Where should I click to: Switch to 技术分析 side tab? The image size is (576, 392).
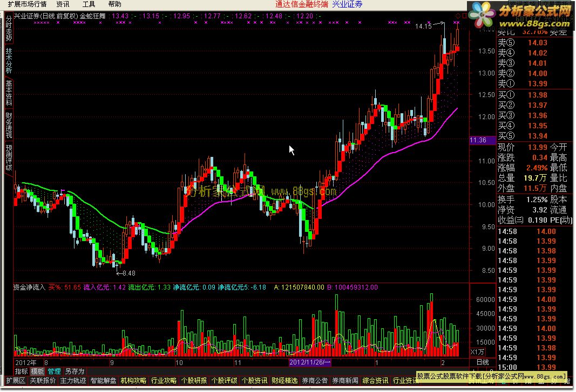[9, 60]
